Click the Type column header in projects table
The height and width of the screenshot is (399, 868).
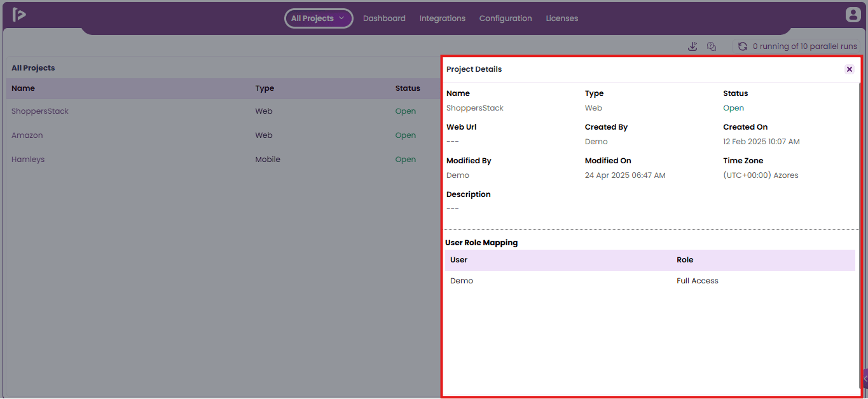click(265, 88)
